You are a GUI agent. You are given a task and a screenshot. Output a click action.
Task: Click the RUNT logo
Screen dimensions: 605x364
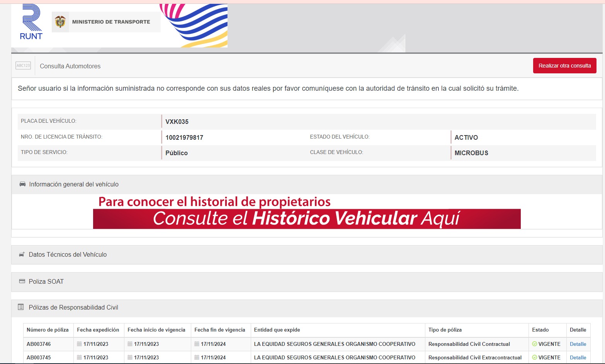[31, 22]
